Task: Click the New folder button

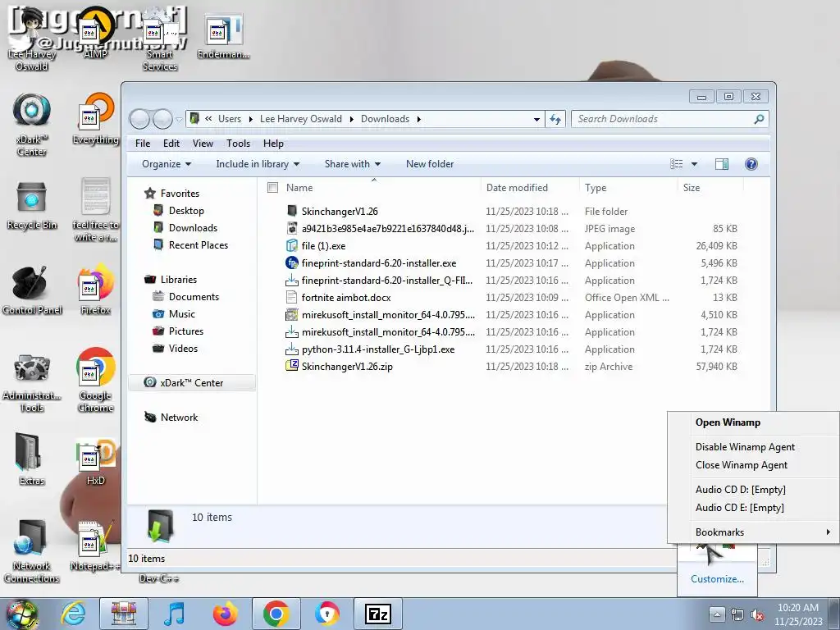Action: click(430, 164)
